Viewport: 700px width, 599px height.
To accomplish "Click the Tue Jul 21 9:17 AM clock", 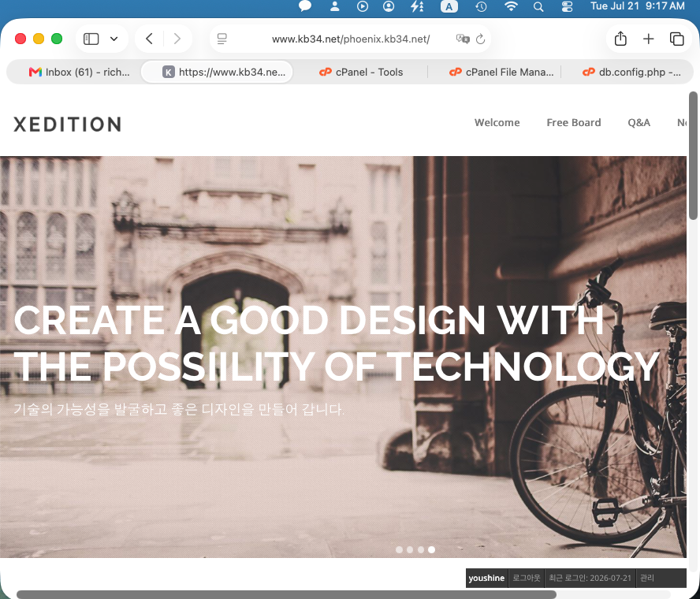I will (638, 6).
